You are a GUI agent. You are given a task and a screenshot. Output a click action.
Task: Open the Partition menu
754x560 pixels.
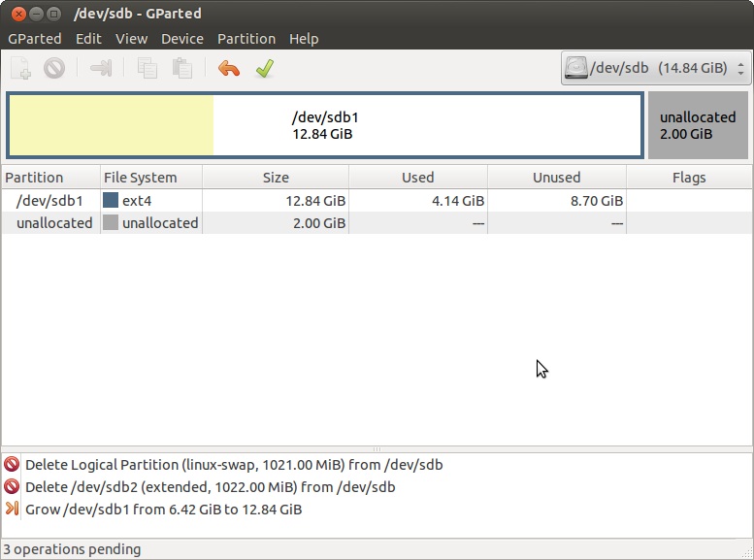click(246, 39)
